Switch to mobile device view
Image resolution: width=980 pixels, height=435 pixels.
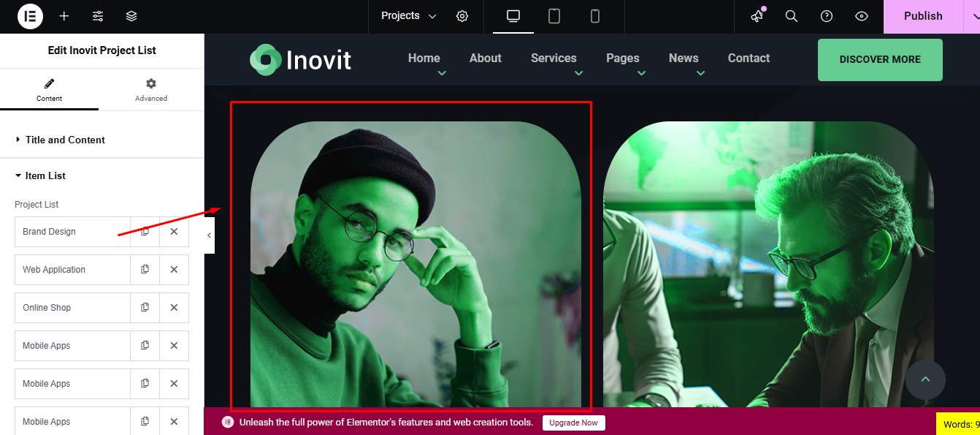tap(595, 16)
